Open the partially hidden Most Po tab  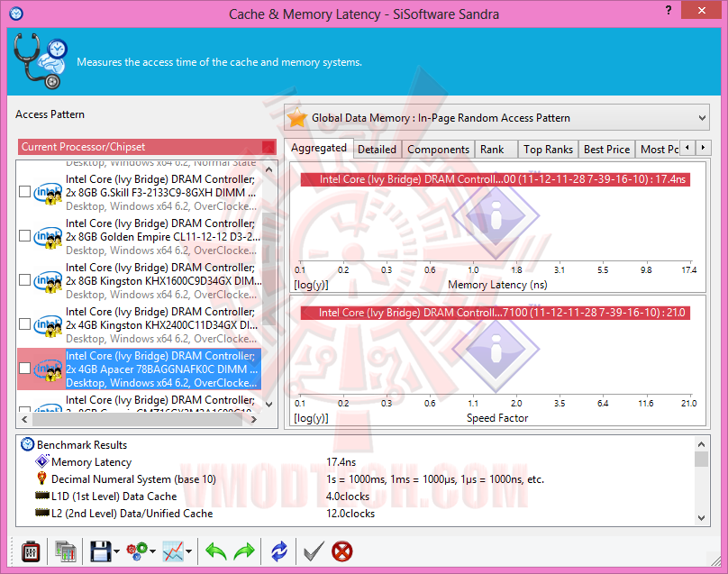[659, 150]
